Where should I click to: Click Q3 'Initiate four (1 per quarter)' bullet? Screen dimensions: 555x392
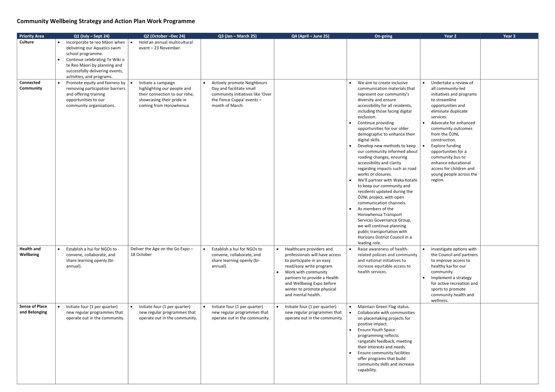coord(241,312)
